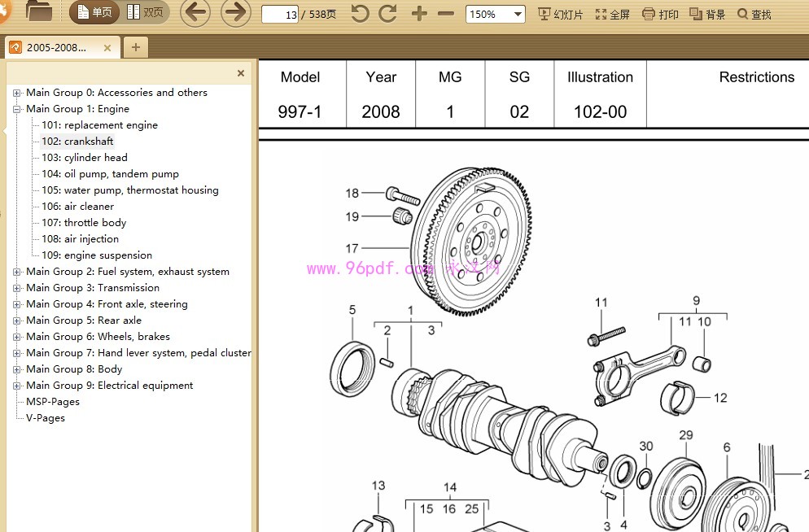Select Main Group 4: Front axle, steering label
809x532 pixels.
[x=107, y=303]
